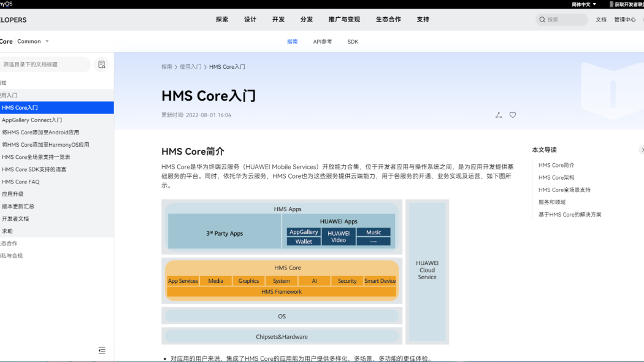Viewport: 644px width, 362px height.
Task: Jump to 服务和领域 in 本文导读
Action: [551, 202]
